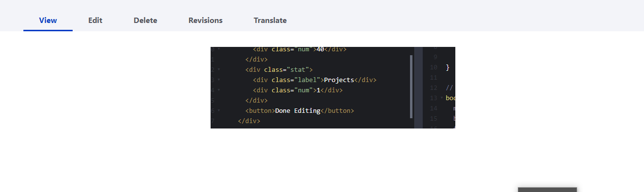Click the closing brace on line 10
Screen dimensions: 644x192
[x=448, y=67]
